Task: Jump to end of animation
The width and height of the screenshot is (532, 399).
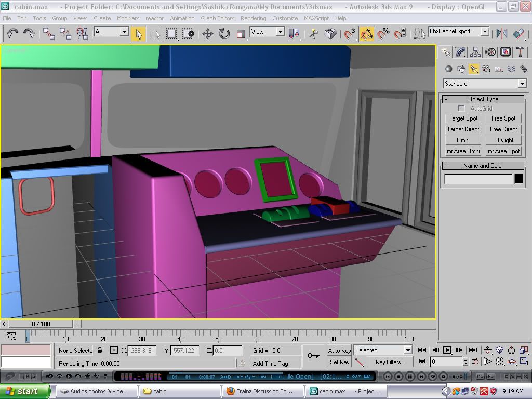Action: click(x=473, y=350)
